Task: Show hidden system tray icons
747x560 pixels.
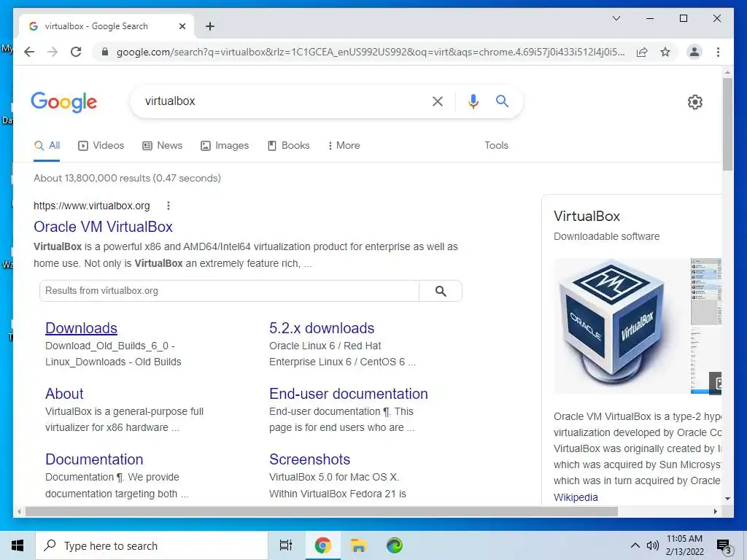Action: click(x=635, y=545)
